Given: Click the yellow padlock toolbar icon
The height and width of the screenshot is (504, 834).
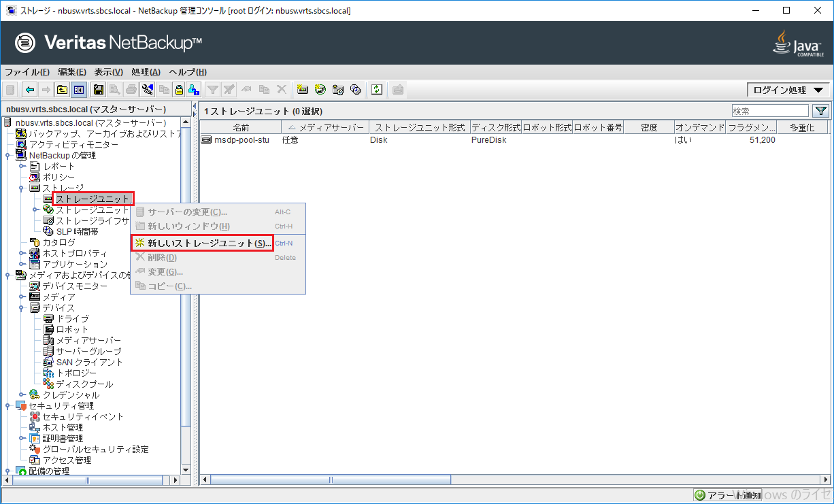Looking at the screenshot, I should (178, 90).
